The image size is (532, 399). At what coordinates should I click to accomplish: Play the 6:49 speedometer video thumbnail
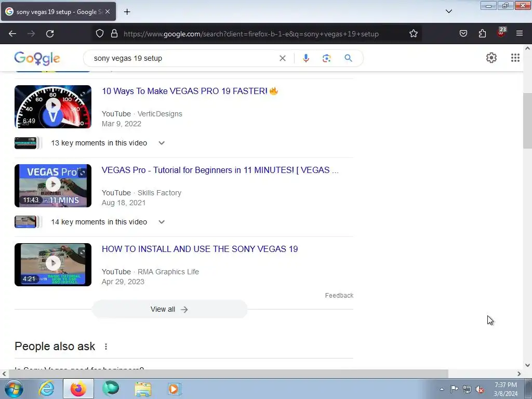pyautogui.click(x=53, y=107)
